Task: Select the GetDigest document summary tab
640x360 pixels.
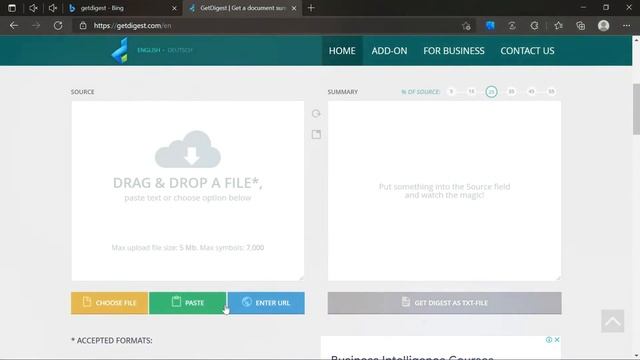Action: tap(242, 8)
